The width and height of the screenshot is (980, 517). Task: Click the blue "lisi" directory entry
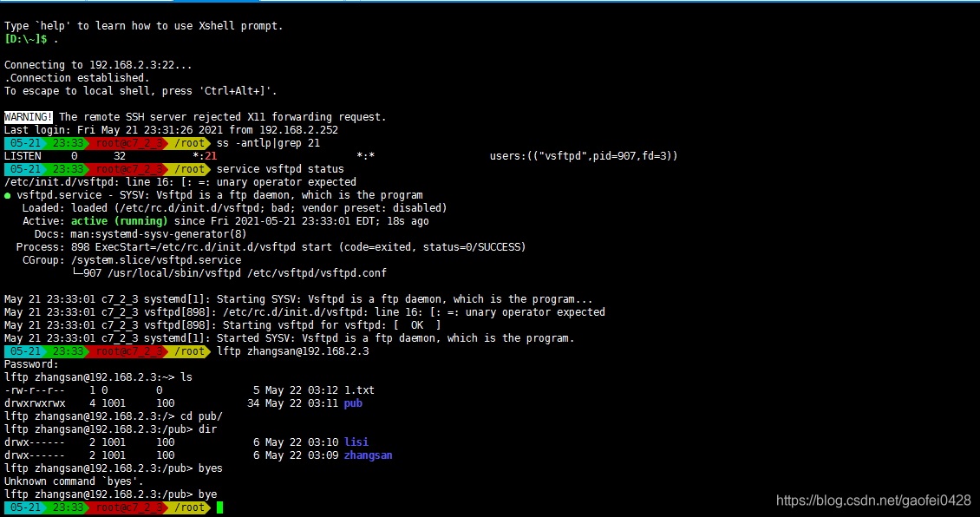tap(356, 442)
